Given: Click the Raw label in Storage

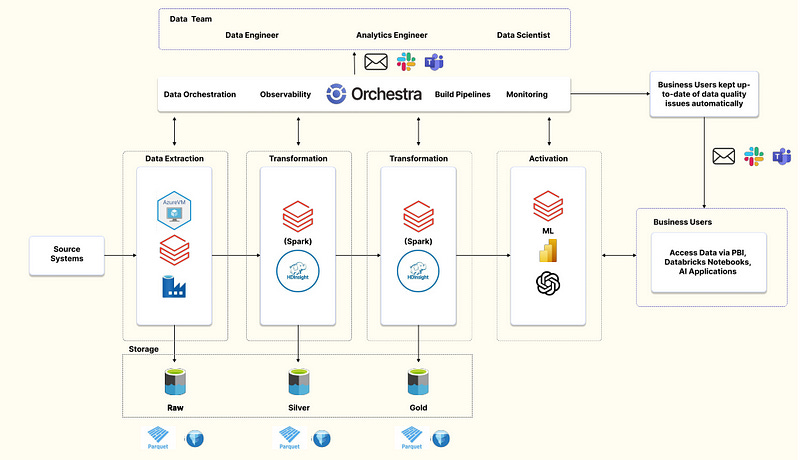Looking at the screenshot, I should (x=176, y=408).
